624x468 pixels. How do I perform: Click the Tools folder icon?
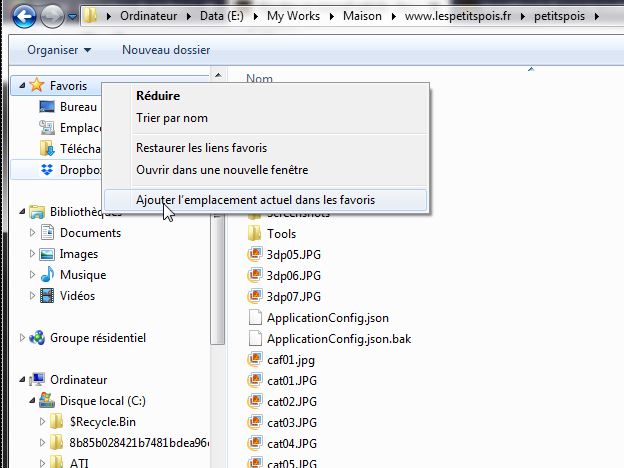[254, 233]
